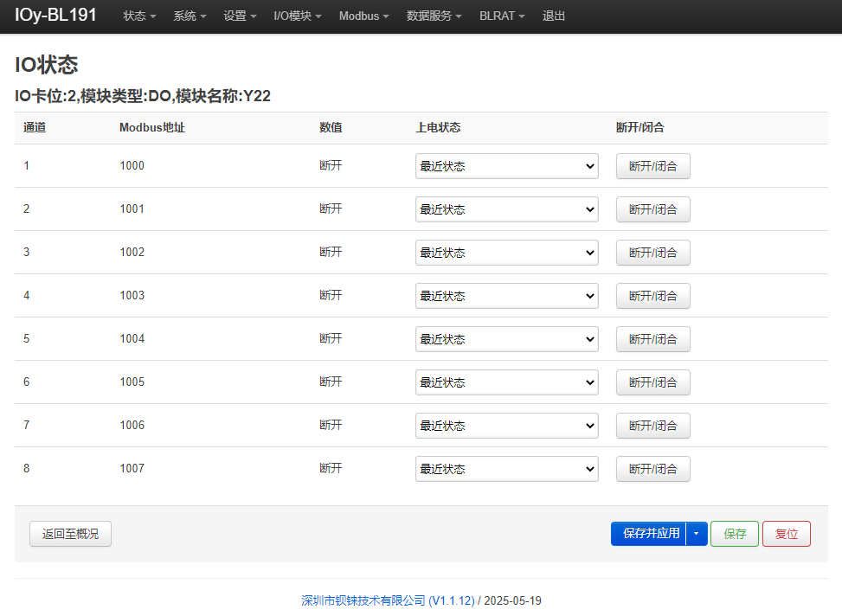Click the 数值 column header
842x616 pixels.
(331, 127)
